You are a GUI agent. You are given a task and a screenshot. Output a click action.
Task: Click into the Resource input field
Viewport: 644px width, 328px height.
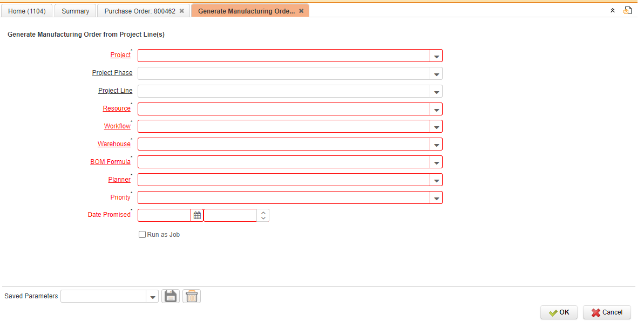(284, 109)
